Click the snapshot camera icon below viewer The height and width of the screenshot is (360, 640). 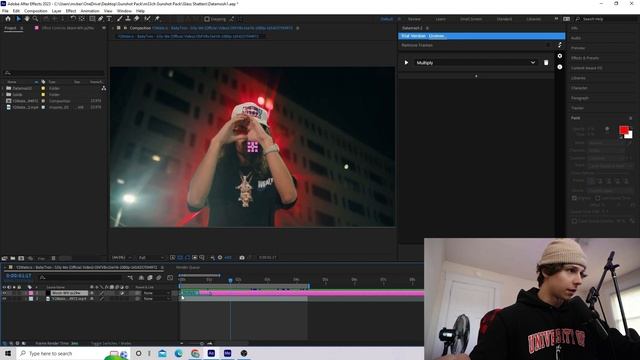point(242,258)
